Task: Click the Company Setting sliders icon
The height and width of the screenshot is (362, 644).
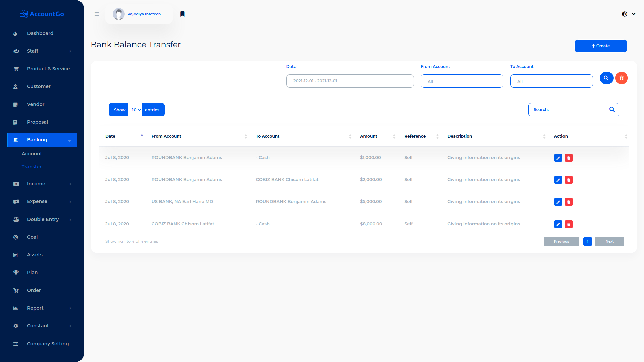Action: 16,344
